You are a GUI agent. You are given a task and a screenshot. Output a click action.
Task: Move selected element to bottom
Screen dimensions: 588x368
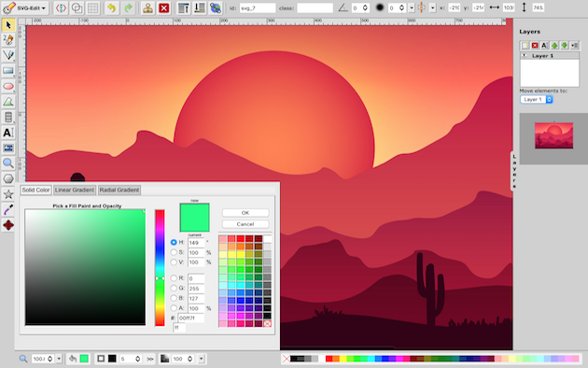tap(199, 7)
